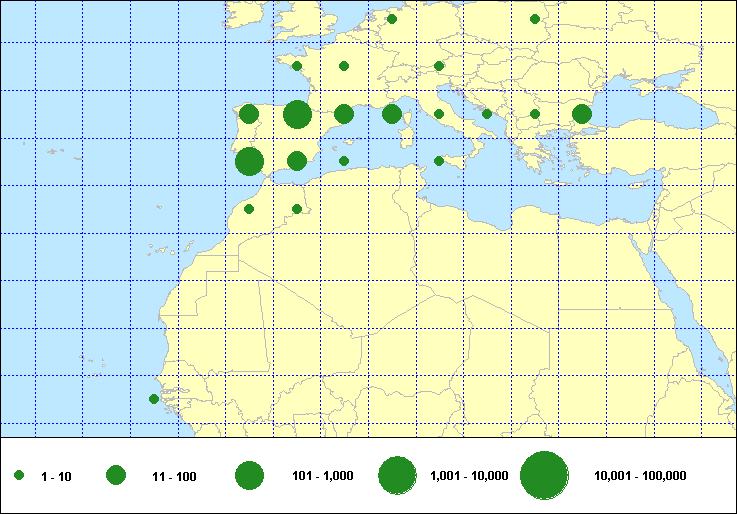This screenshot has width=737, height=514.
Task: Select the medium marker in northwestern Iberia
Action: pyautogui.click(x=249, y=114)
